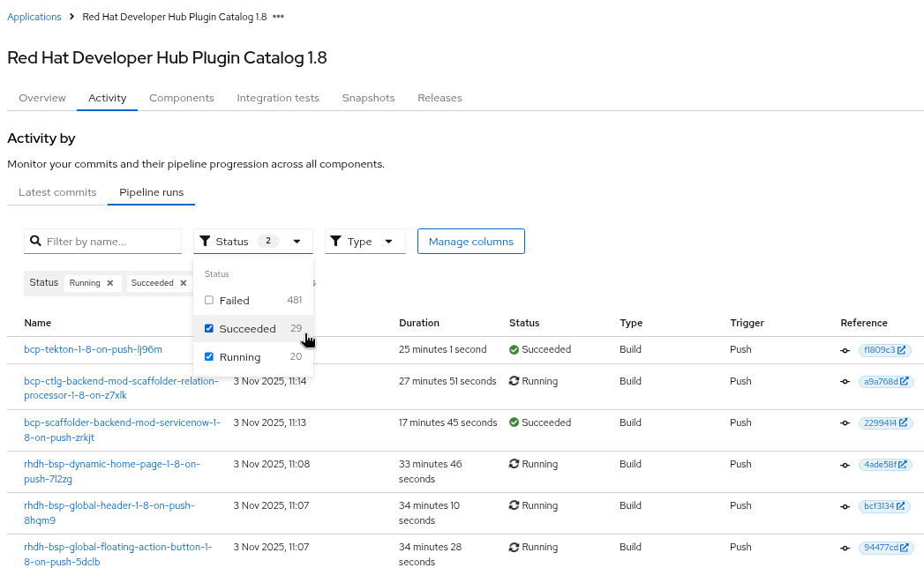Remove the Succeeded status filter chip

coord(184,283)
